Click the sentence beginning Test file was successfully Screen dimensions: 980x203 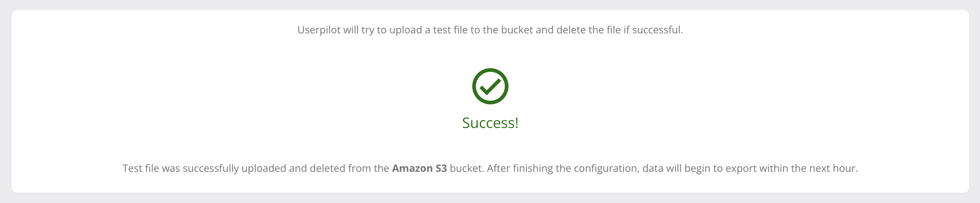[x=490, y=169]
